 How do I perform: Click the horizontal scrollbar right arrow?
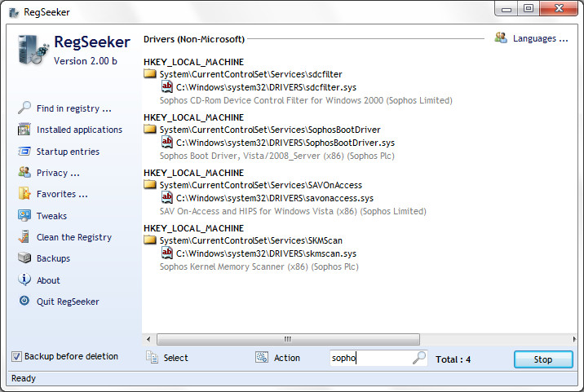574,339
